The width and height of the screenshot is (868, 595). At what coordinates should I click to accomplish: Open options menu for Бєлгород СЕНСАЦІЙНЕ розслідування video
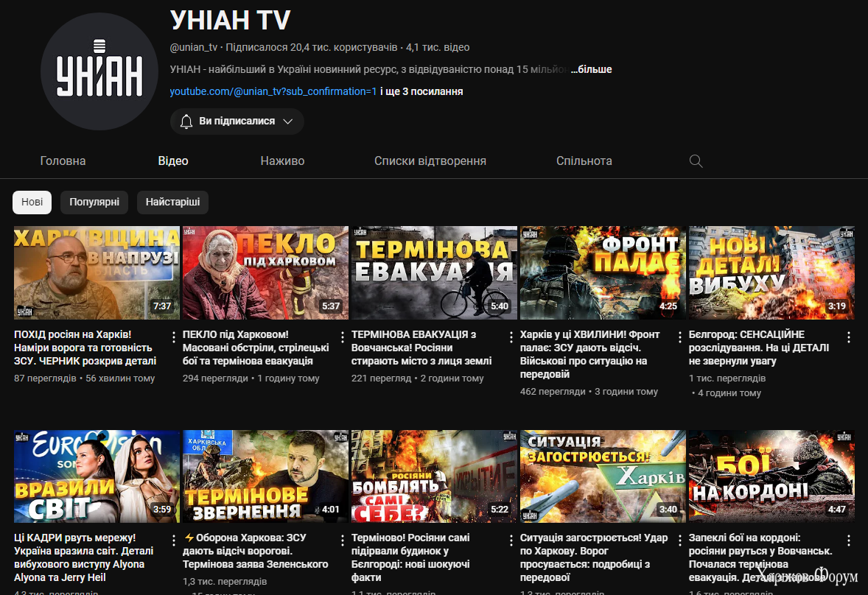[849, 337]
